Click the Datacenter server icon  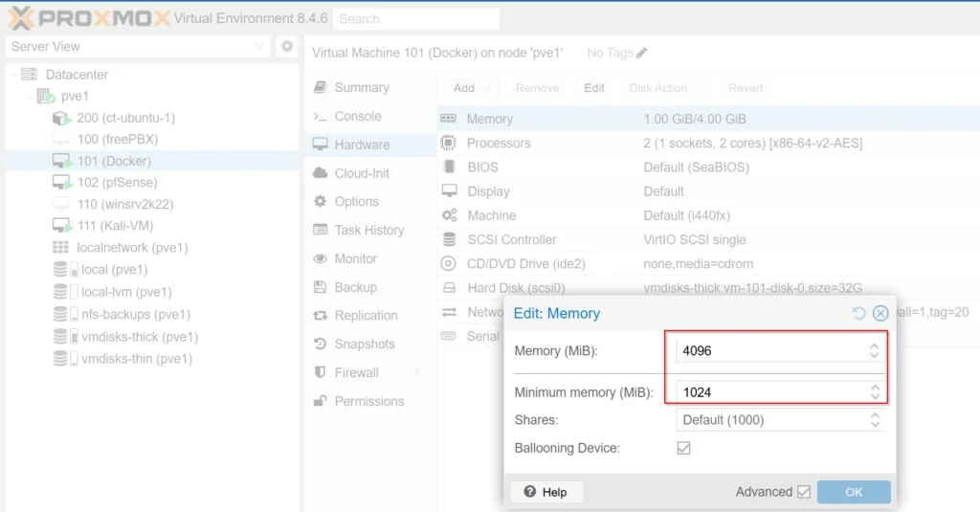29,75
